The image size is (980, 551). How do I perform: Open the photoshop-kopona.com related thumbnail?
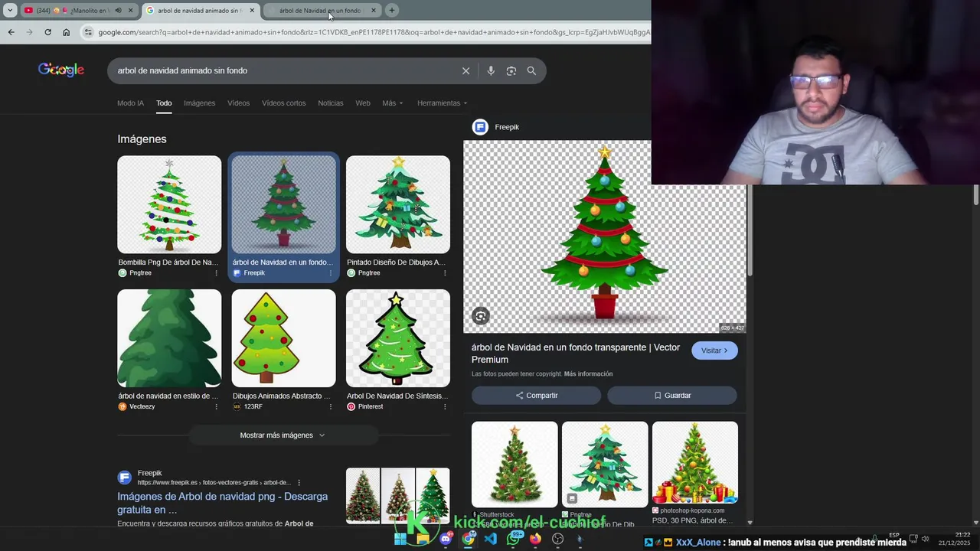point(695,462)
